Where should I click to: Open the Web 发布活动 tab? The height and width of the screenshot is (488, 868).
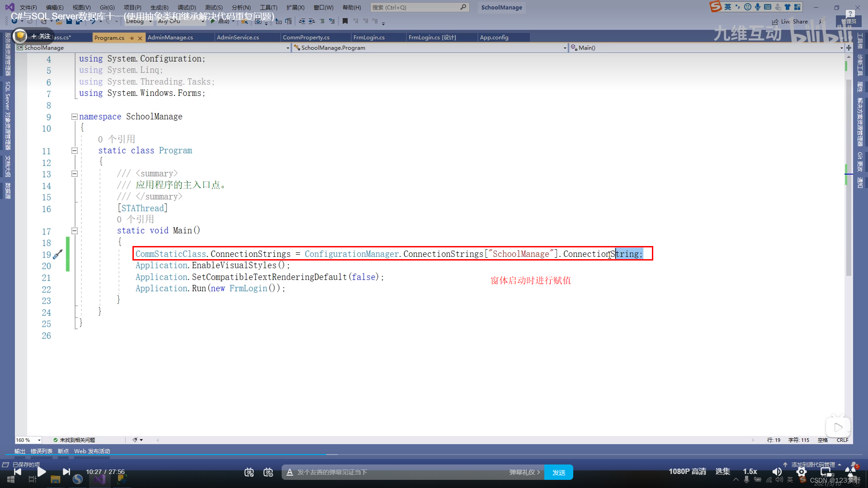tap(92, 451)
